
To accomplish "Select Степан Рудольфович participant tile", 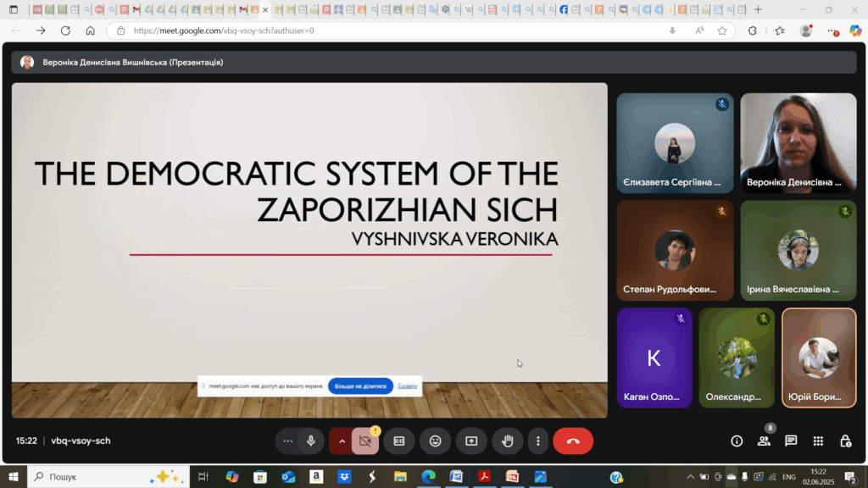I will (675, 250).
